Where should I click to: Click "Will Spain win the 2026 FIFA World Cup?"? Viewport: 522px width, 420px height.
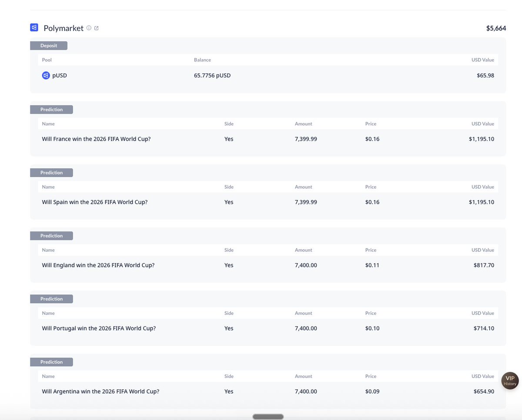click(x=95, y=202)
